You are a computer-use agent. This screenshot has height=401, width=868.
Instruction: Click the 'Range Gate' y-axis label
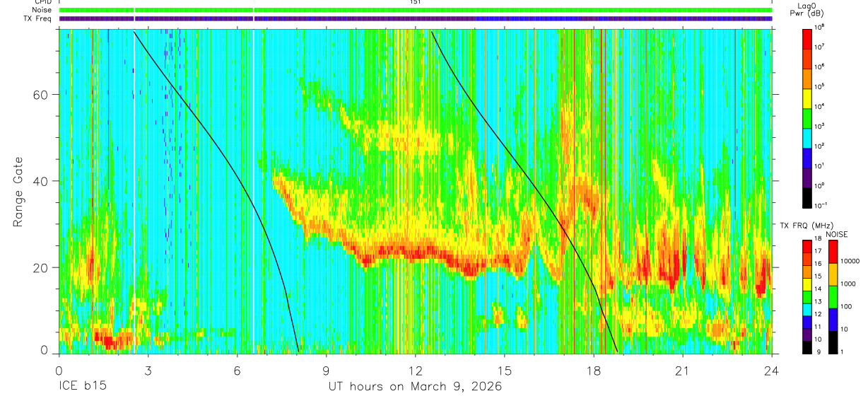(x=18, y=191)
